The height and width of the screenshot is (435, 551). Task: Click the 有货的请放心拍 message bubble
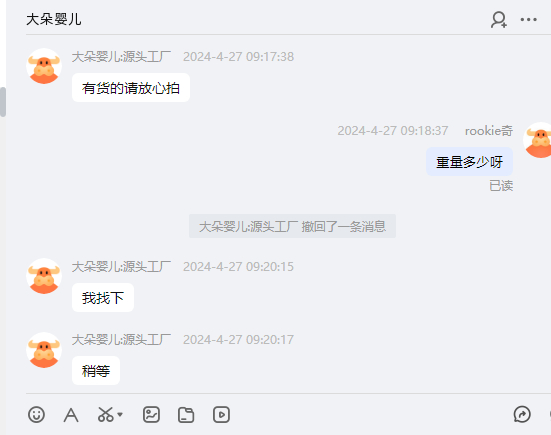click(131, 88)
